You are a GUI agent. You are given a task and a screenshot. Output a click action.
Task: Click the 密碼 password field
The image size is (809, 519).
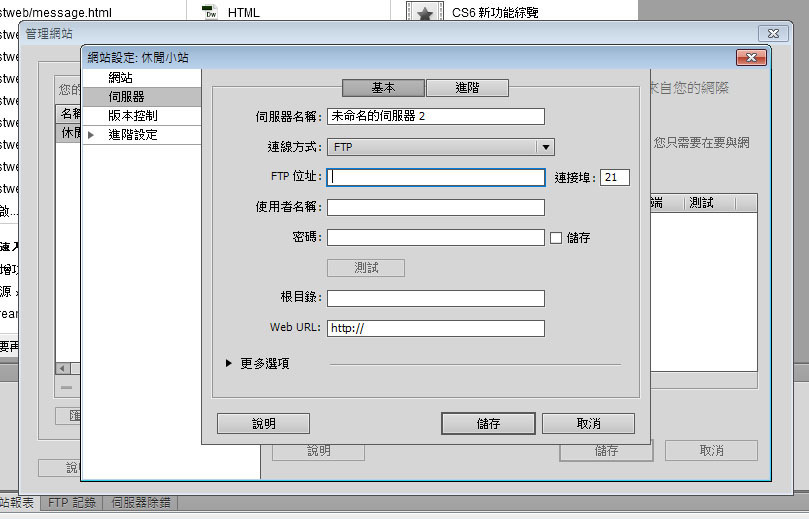pyautogui.click(x=435, y=237)
